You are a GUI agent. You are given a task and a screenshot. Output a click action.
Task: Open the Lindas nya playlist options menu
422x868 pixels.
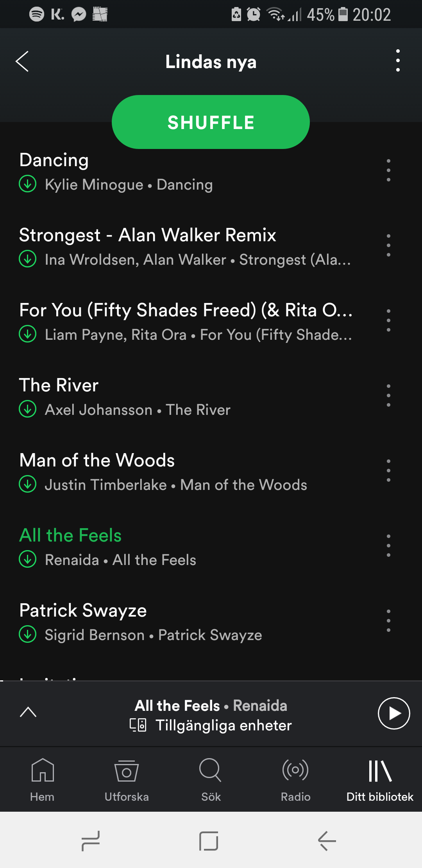(398, 61)
